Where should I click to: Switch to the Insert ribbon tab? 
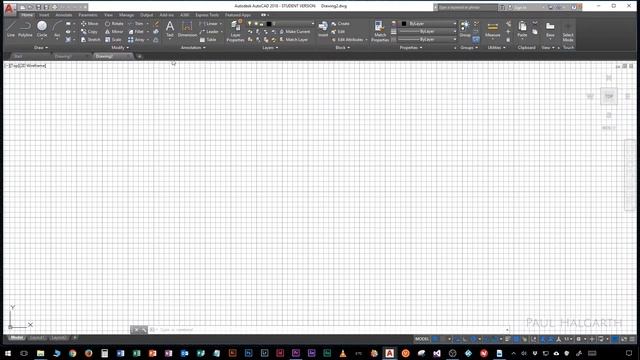coord(44,15)
